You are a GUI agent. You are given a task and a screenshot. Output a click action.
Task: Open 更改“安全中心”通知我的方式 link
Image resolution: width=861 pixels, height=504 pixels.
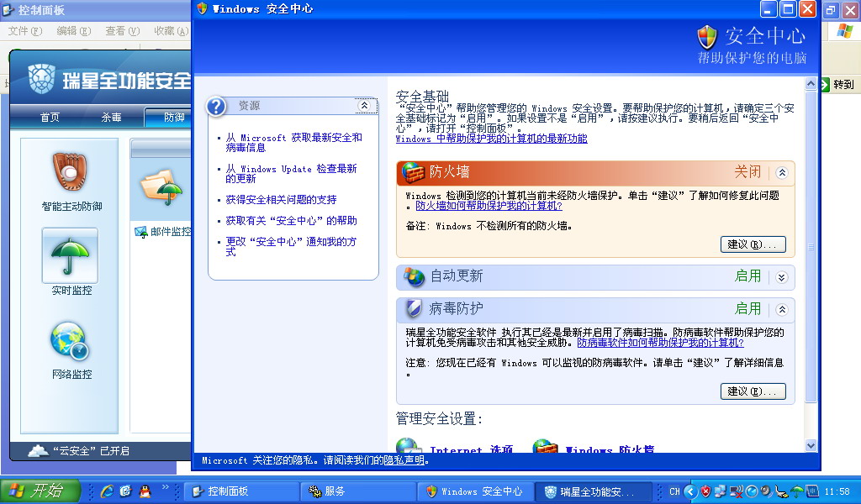coord(291,246)
